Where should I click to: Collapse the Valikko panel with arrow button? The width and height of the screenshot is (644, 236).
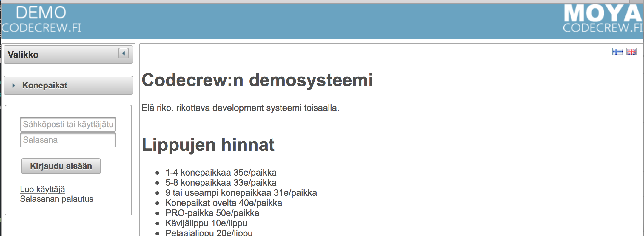[x=123, y=53]
